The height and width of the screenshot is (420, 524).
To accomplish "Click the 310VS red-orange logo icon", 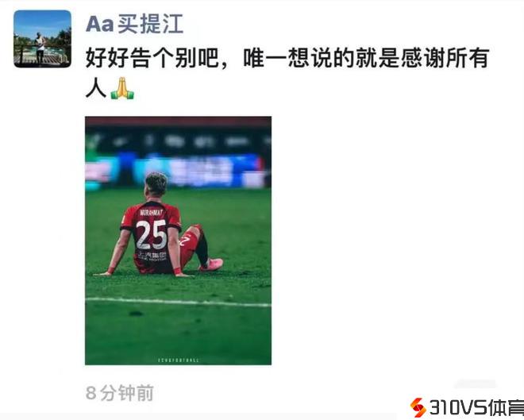I will point(418,407).
